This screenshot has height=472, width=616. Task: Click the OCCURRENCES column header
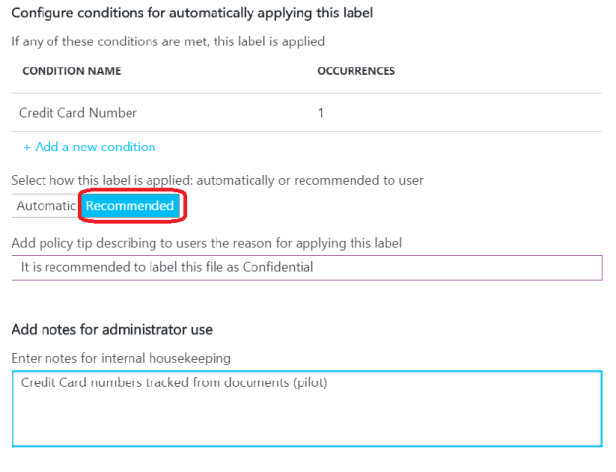[x=355, y=71]
